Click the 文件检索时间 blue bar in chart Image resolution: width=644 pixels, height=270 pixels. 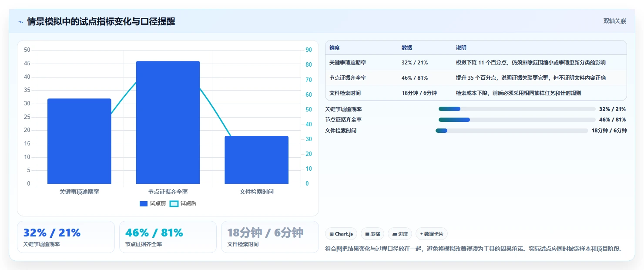tap(257, 160)
